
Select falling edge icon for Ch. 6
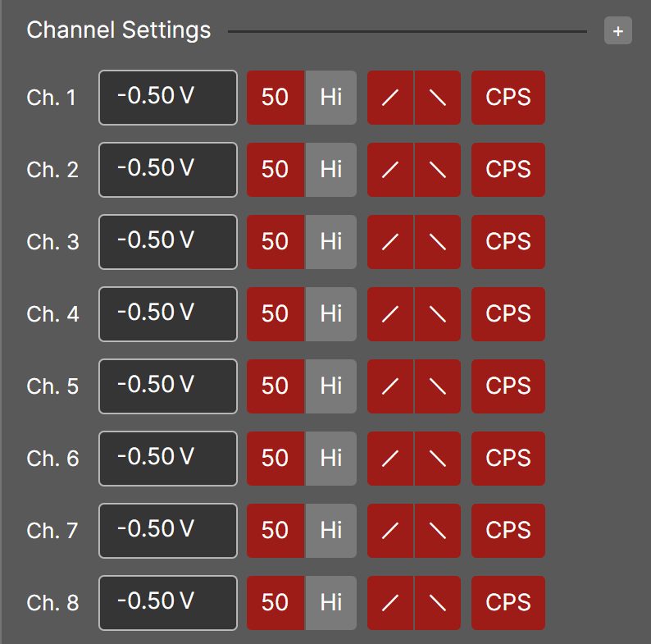click(x=438, y=459)
